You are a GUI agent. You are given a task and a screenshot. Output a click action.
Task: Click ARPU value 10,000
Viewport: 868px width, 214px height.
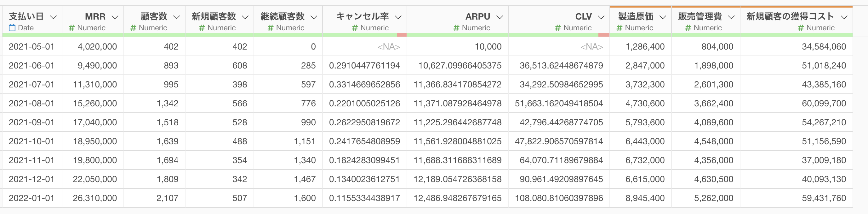point(488,47)
